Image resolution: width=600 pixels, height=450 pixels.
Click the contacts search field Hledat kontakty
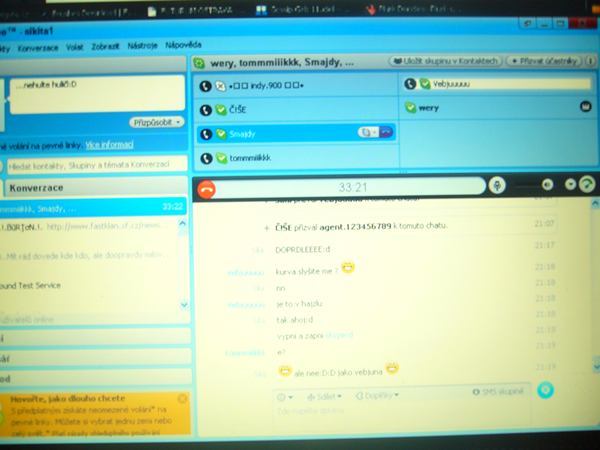[x=97, y=165]
